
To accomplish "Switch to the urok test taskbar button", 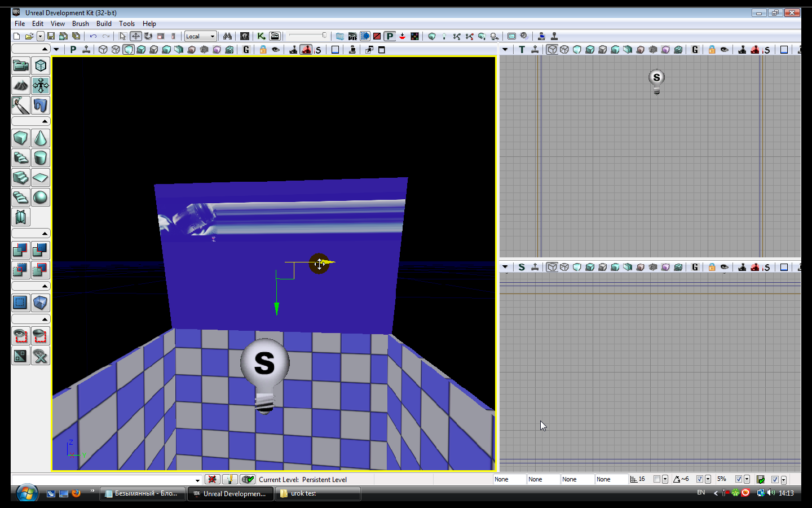I will (x=319, y=493).
